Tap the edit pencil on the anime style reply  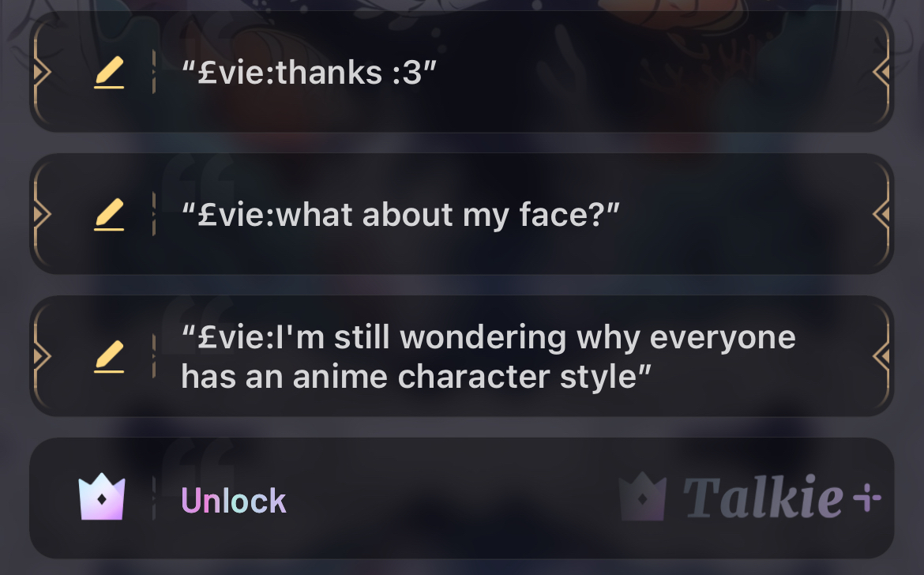tap(109, 356)
